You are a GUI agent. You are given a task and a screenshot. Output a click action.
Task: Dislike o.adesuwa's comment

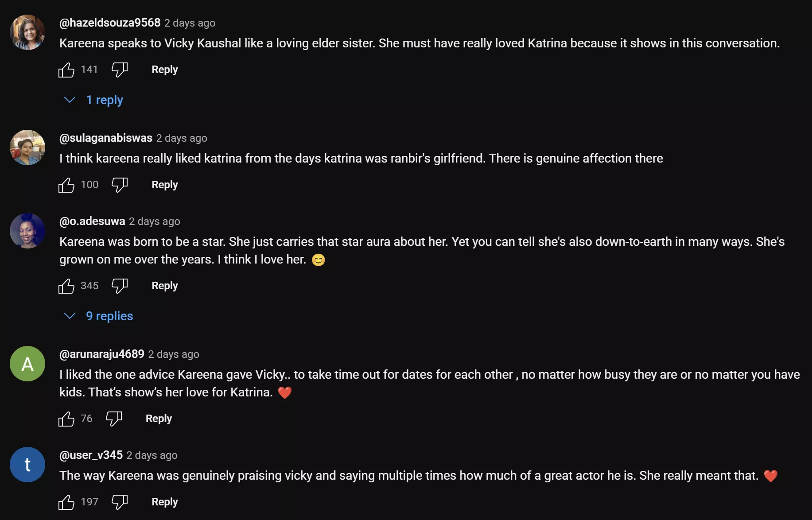pyautogui.click(x=119, y=286)
